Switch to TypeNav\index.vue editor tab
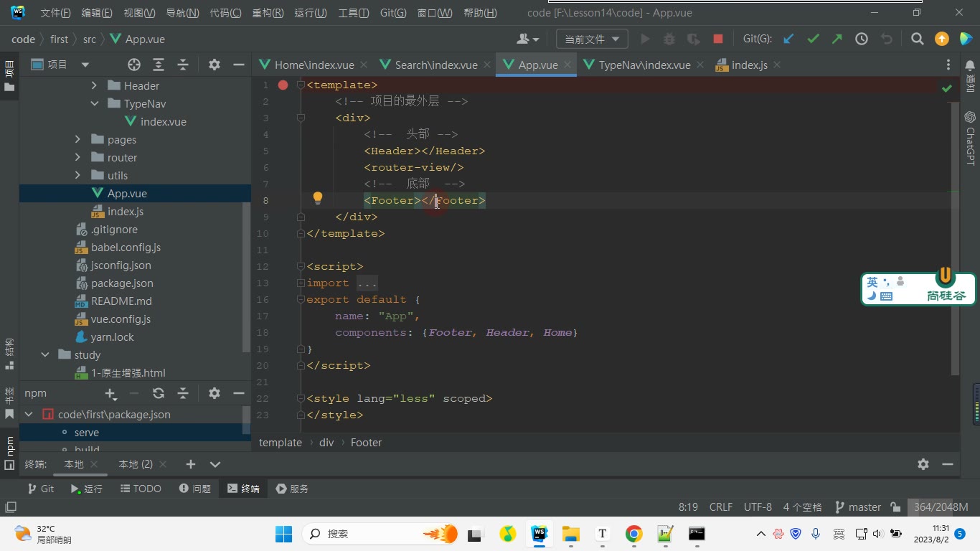Screen dimensions: 980x551 644,65
